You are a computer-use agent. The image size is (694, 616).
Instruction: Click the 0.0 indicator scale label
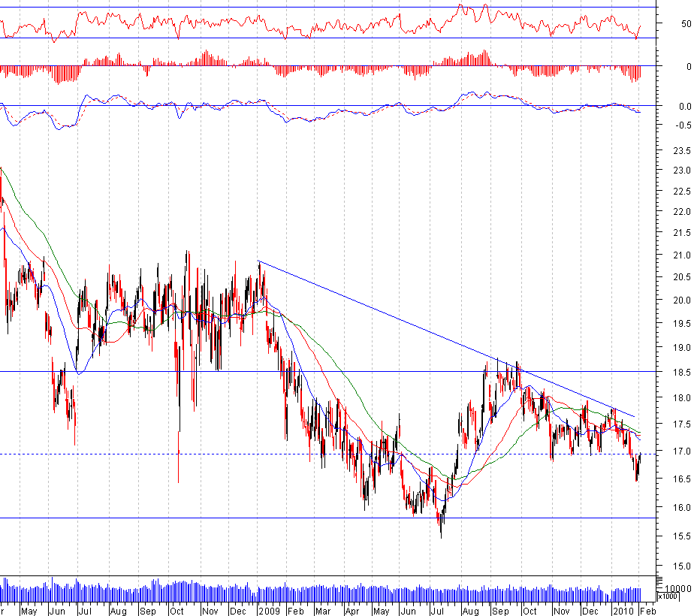click(685, 107)
